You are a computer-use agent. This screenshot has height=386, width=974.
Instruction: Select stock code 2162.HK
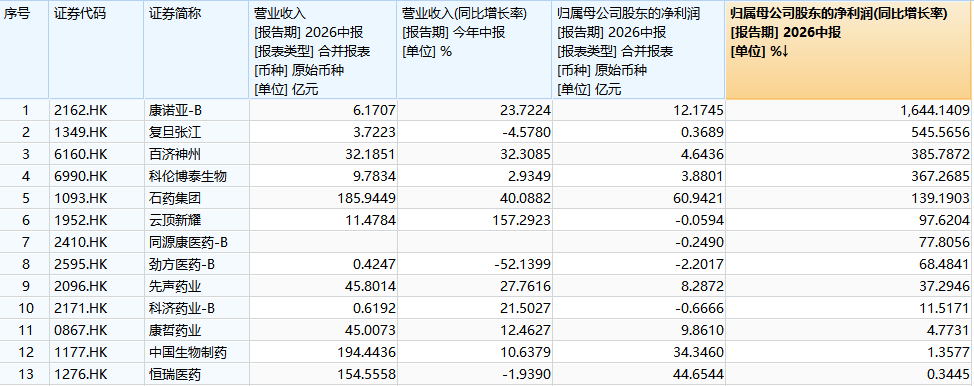[81, 111]
